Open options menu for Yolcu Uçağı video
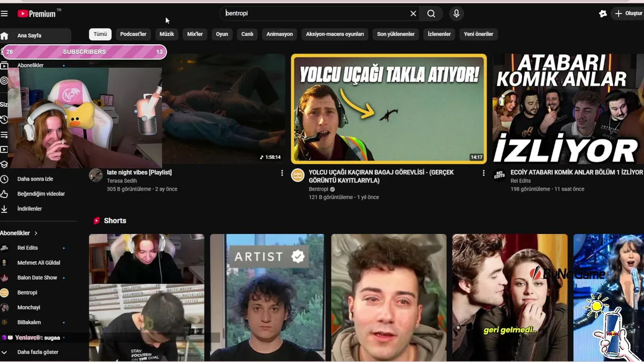The width and height of the screenshot is (644, 362). pyautogui.click(x=484, y=173)
